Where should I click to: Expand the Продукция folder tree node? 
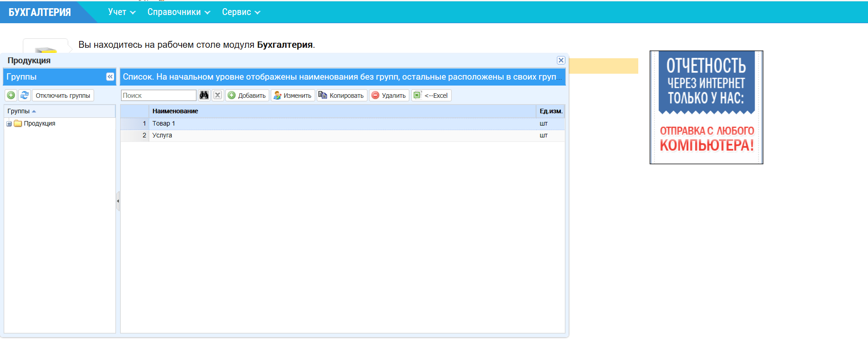click(x=9, y=124)
